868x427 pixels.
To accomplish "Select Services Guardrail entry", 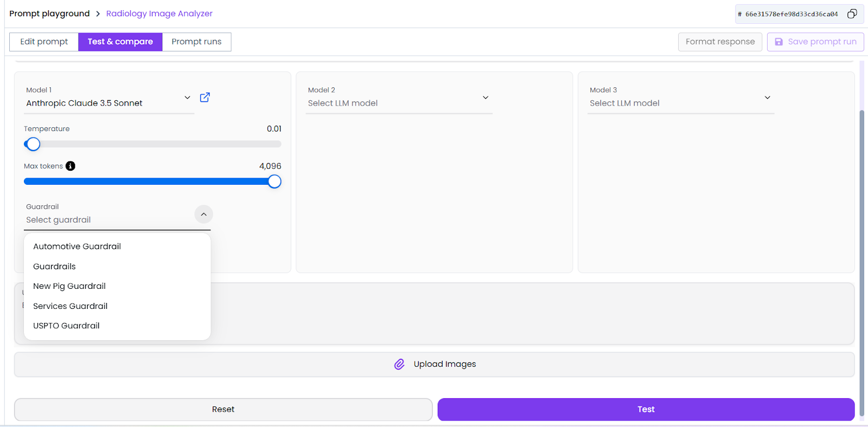I will click(x=71, y=306).
